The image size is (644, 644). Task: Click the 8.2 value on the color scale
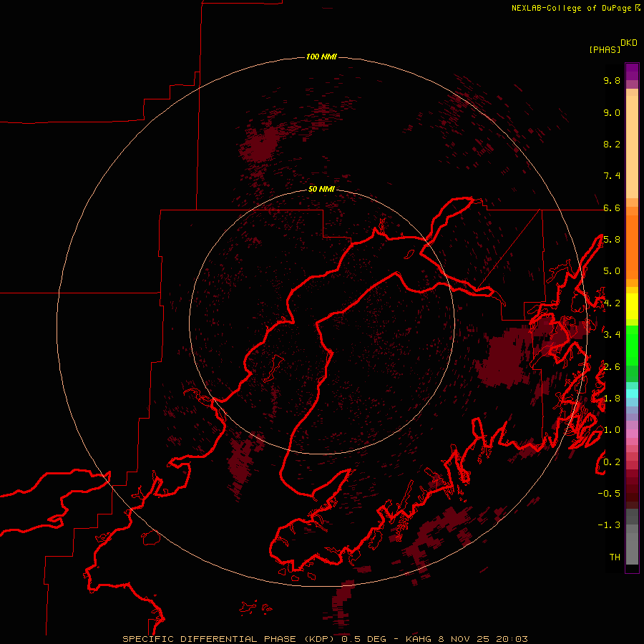612,145
